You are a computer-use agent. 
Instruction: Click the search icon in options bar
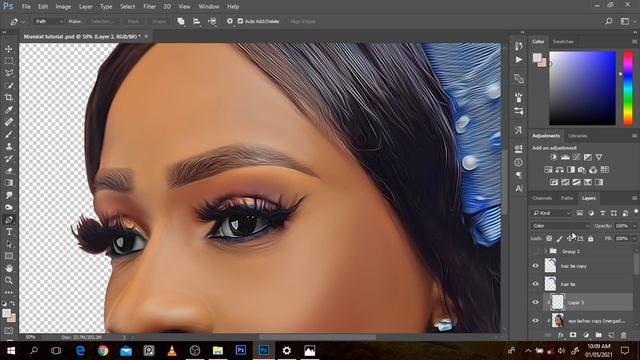[x=609, y=21]
